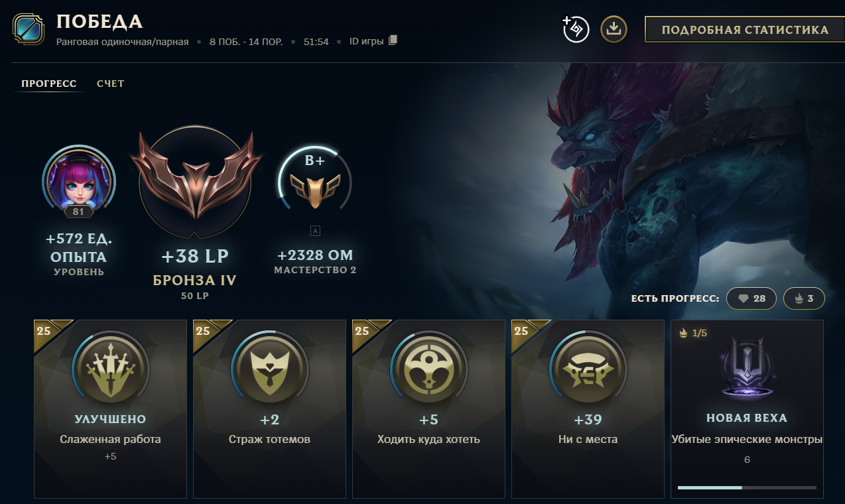Open the ПОДРОБНАЯ СТАТИСТИКА button
Viewport: 845px width, 504px height.
tap(745, 29)
